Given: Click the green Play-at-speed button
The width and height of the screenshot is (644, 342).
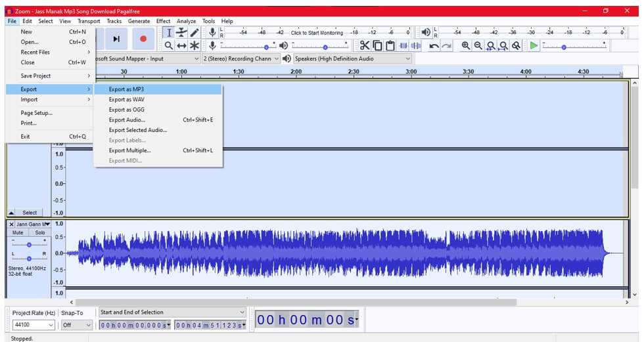Looking at the screenshot, I should (534, 45).
